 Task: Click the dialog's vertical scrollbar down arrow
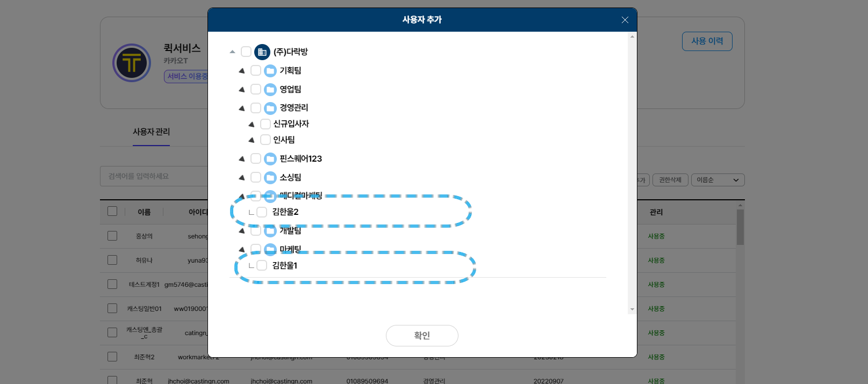coord(632,309)
